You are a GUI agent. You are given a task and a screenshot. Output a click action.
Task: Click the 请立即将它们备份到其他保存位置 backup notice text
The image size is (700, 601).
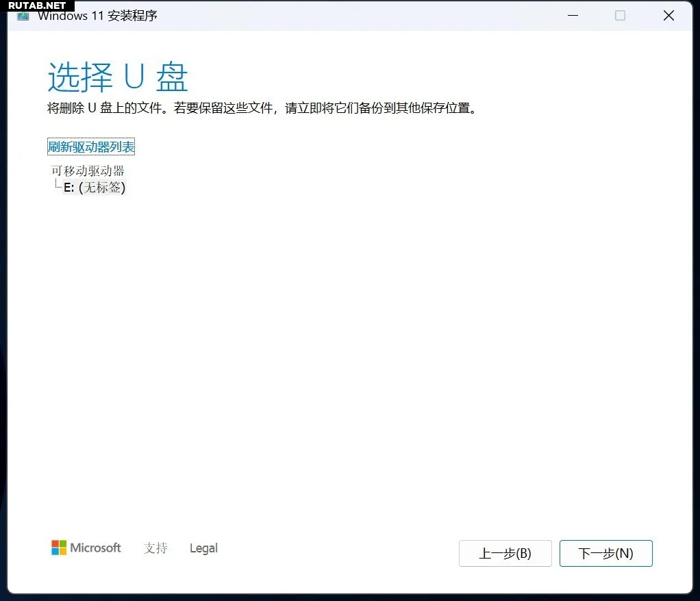click(380, 108)
